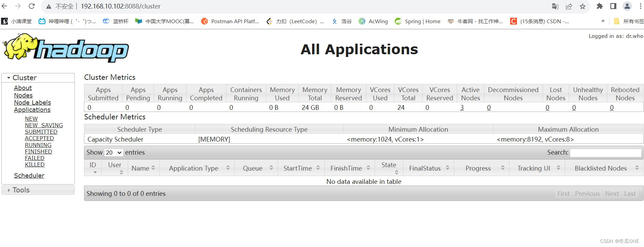Open the extensions puzzle icon
Screen dimensions: 644x247
coord(600,6)
